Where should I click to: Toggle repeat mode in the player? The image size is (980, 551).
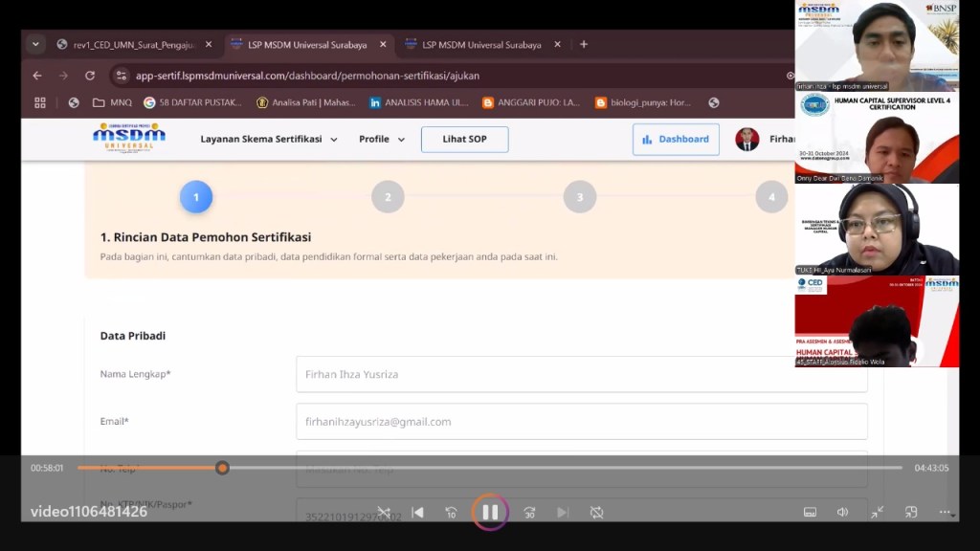[x=596, y=513]
